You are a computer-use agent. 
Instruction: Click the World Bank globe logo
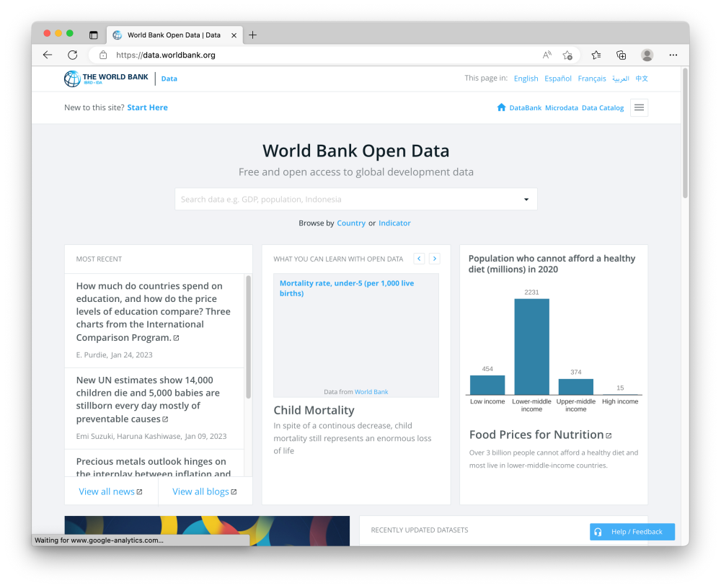pos(72,79)
